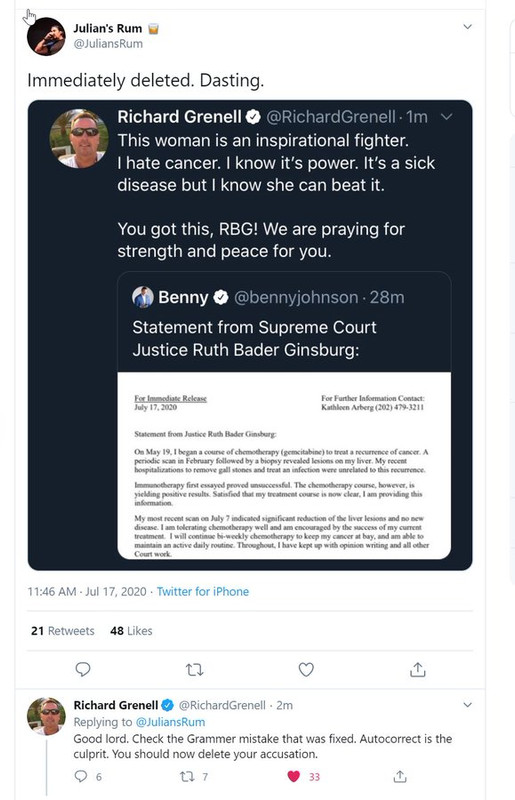Click the Julian's Rum display name
This screenshot has width=515, height=800.
108,29
